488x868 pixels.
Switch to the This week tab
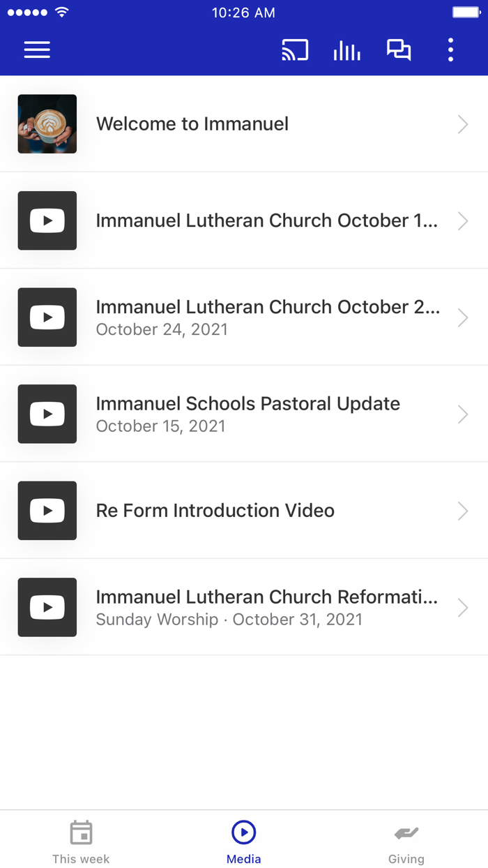click(80, 839)
